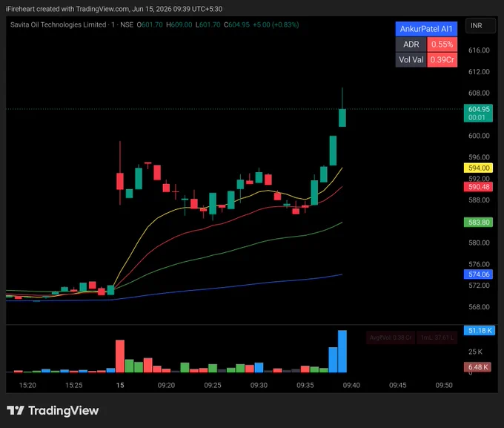Click the 09:40 time axis label
Screen dimensions: 504x428
[351, 385]
